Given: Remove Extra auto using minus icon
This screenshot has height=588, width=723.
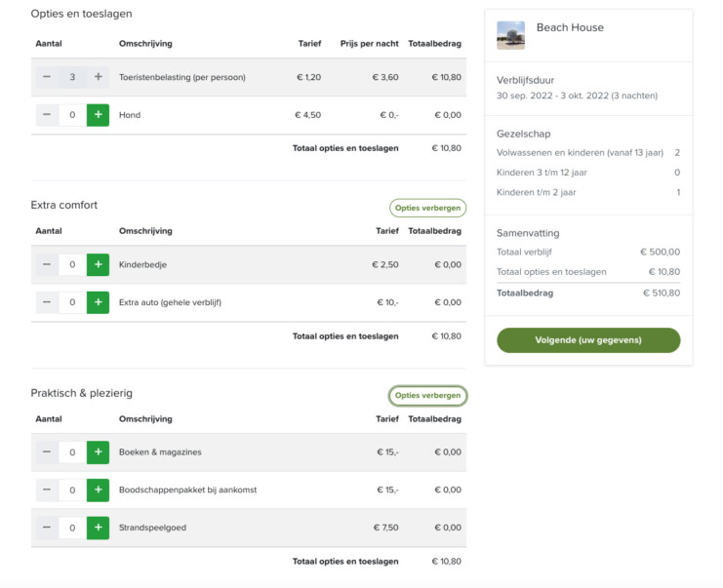Looking at the screenshot, I should coord(47,302).
